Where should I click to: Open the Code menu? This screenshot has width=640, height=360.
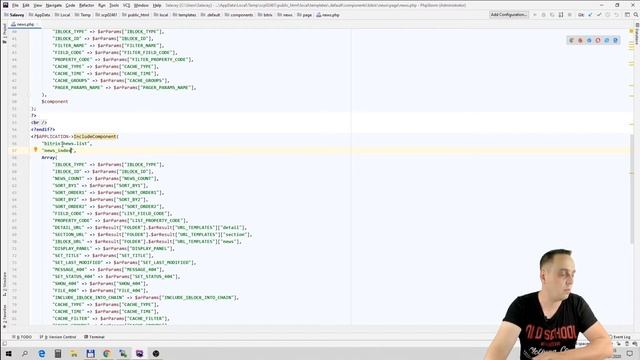tap(70, 5)
